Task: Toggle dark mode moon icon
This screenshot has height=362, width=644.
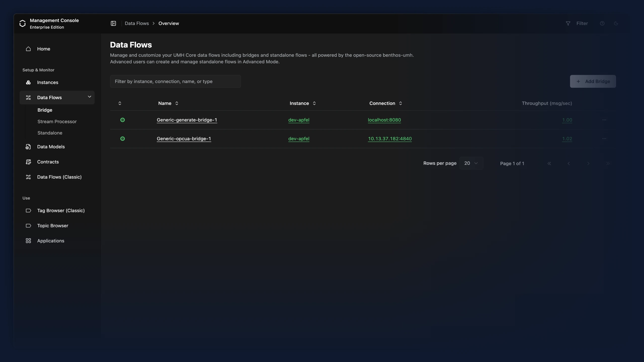Action: coord(616,23)
